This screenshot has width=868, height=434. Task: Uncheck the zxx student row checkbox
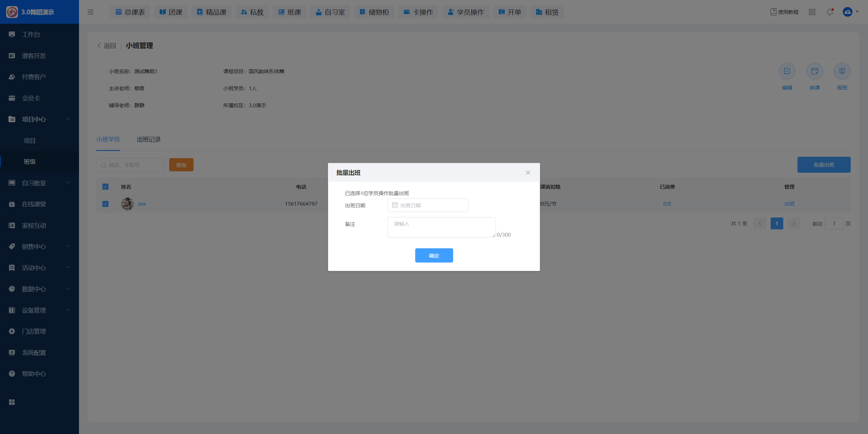click(x=105, y=204)
